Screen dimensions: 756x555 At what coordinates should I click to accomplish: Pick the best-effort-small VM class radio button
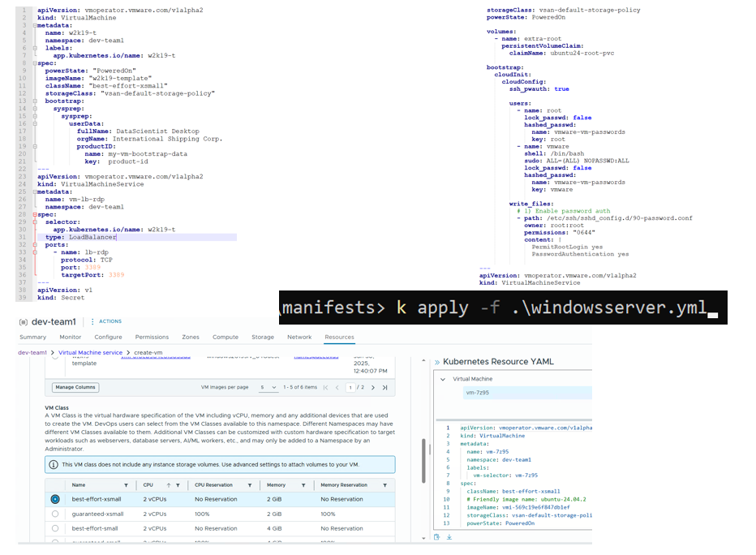(55, 528)
